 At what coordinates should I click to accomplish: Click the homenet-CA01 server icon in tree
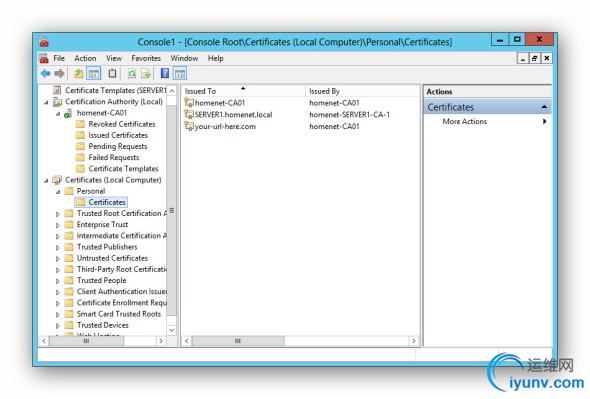68,113
